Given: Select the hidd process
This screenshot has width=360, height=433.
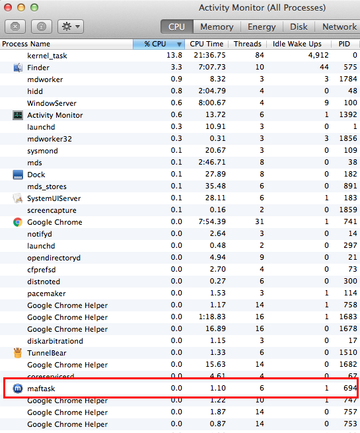Looking at the screenshot, I should tap(35, 91).
